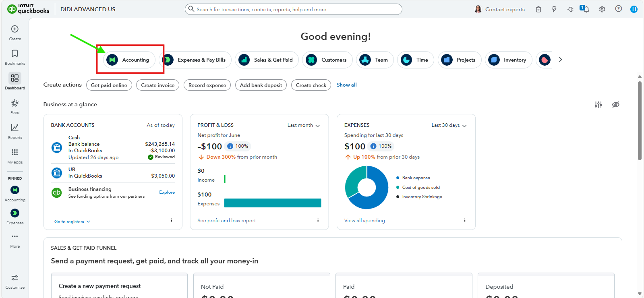The height and width of the screenshot is (298, 644).
Task: Open the More menu in sidebar
Action: point(15,240)
